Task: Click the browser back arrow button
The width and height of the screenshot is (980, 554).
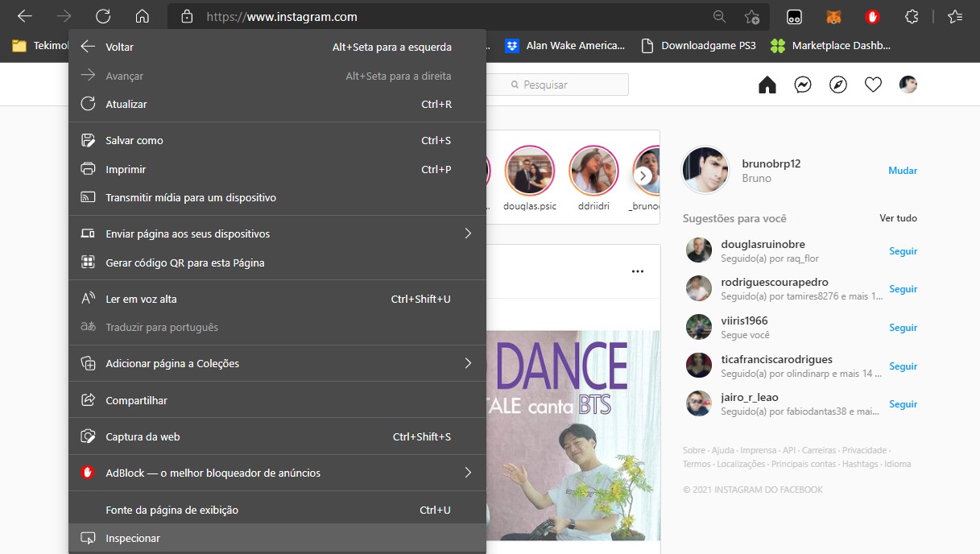Action: tap(25, 16)
